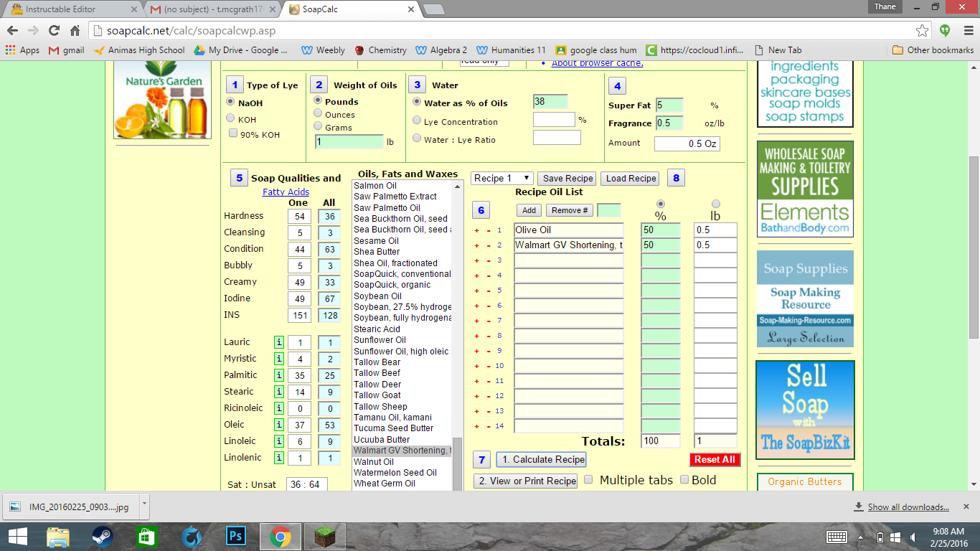Click the Calculate Recipe button
Viewport: 980px width, 551px height.
[542, 459]
